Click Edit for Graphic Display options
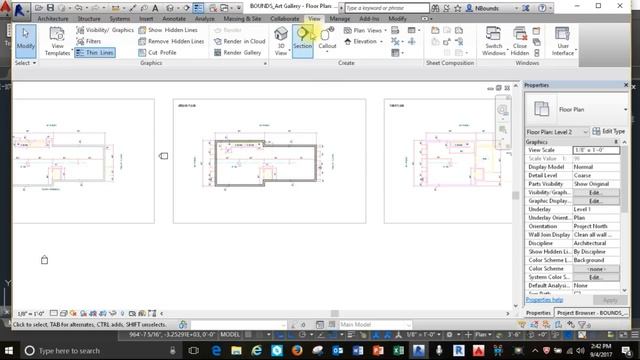Screen dimensions: 640x360 pos(596,201)
